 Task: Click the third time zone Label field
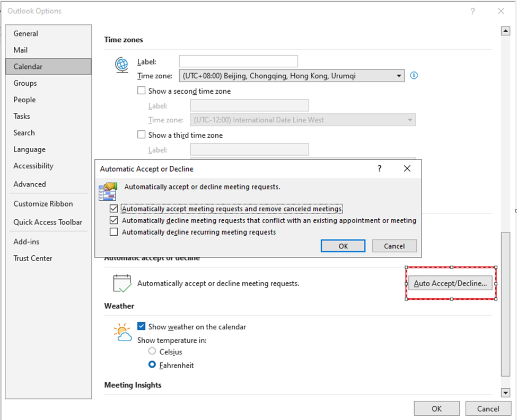[250, 149]
